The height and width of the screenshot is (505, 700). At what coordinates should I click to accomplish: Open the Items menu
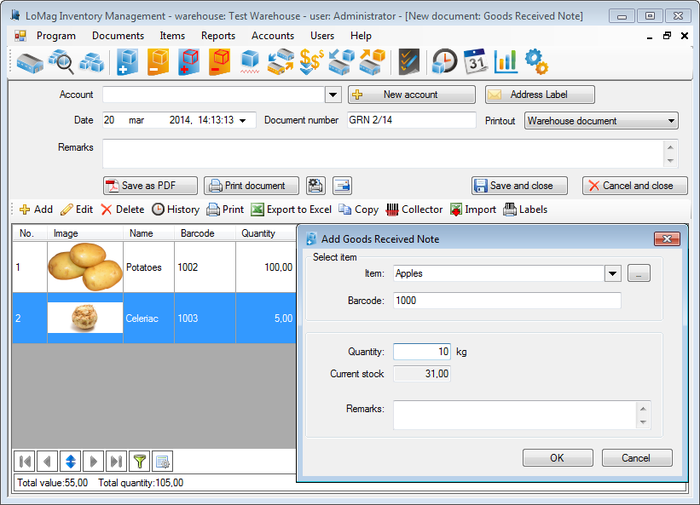[x=172, y=36]
